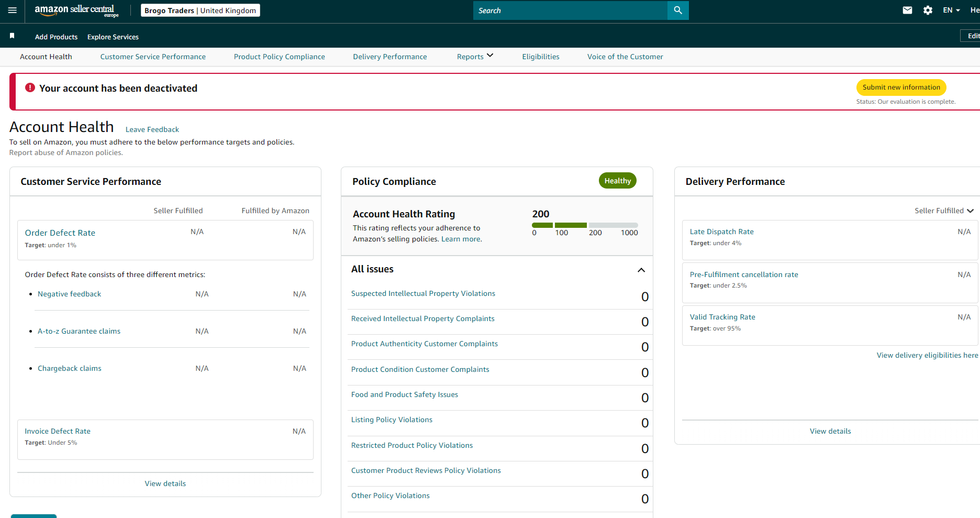This screenshot has width=980, height=518.
Task: Open the Customer Service Performance tab
Action: 153,57
